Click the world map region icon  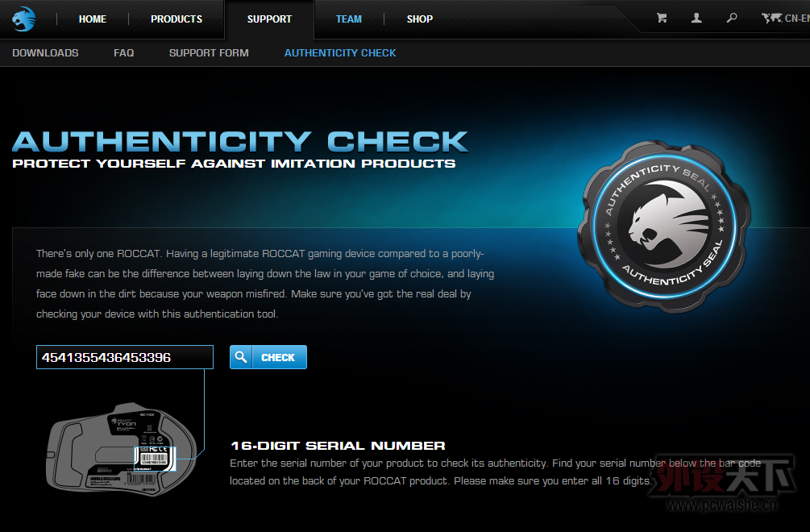(772, 18)
